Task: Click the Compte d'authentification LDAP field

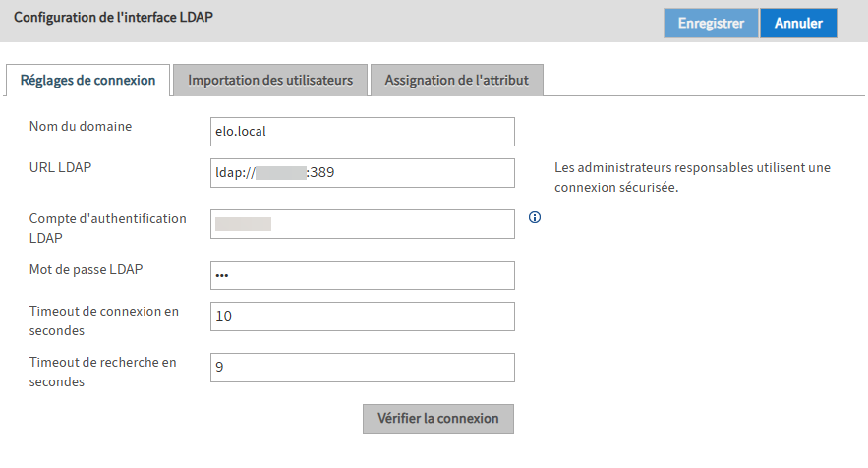Action: coord(363,224)
